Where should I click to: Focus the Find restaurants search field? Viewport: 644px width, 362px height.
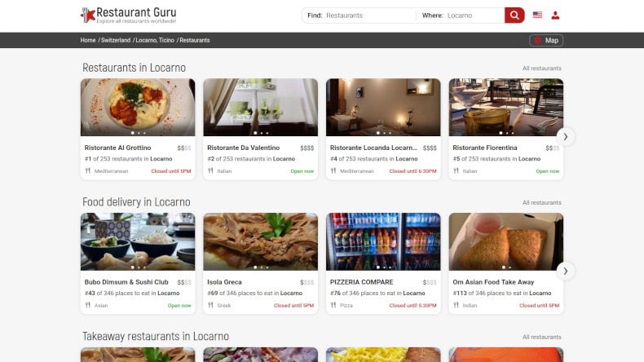tap(359, 15)
